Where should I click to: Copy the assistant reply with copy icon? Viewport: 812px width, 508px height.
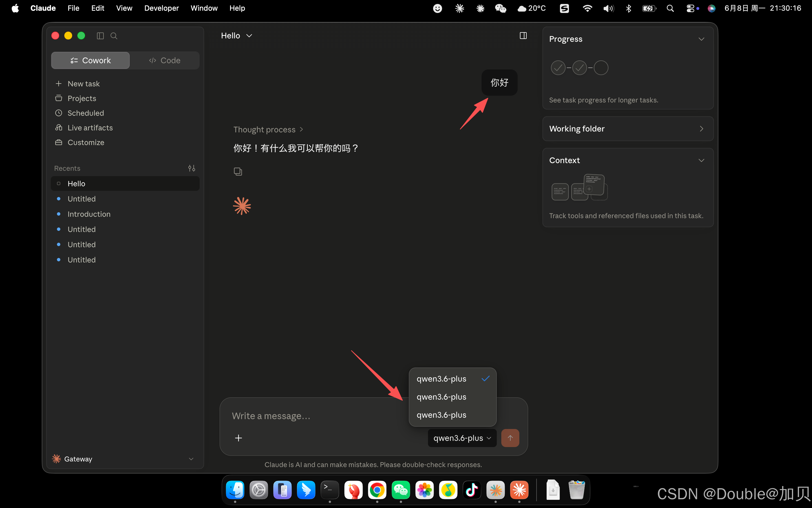click(238, 172)
